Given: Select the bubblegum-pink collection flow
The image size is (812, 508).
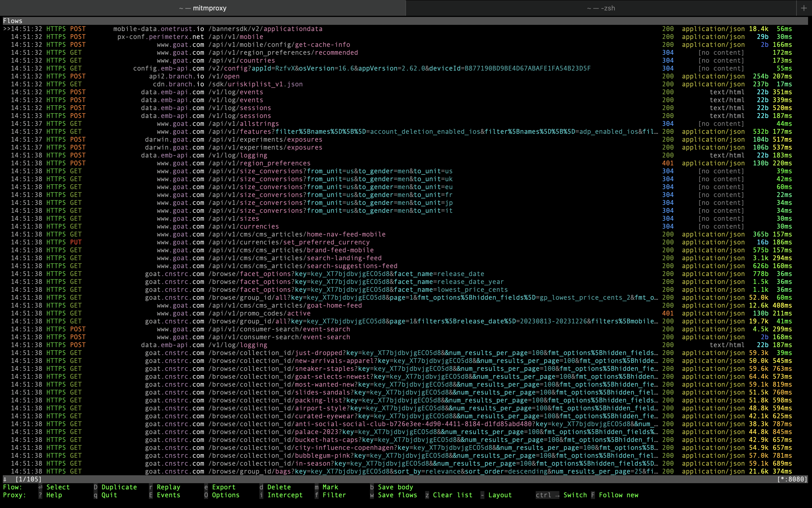Looking at the screenshot, I should coord(405,455).
